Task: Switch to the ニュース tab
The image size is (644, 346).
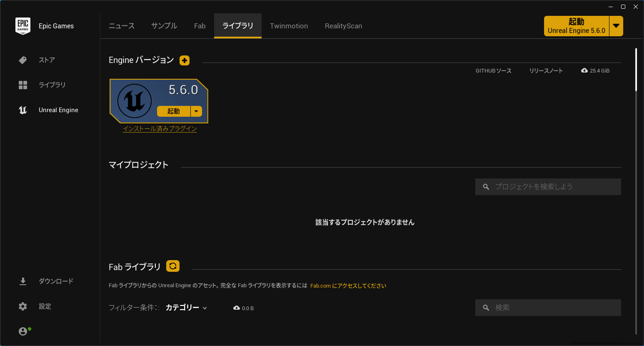Action: [122, 26]
